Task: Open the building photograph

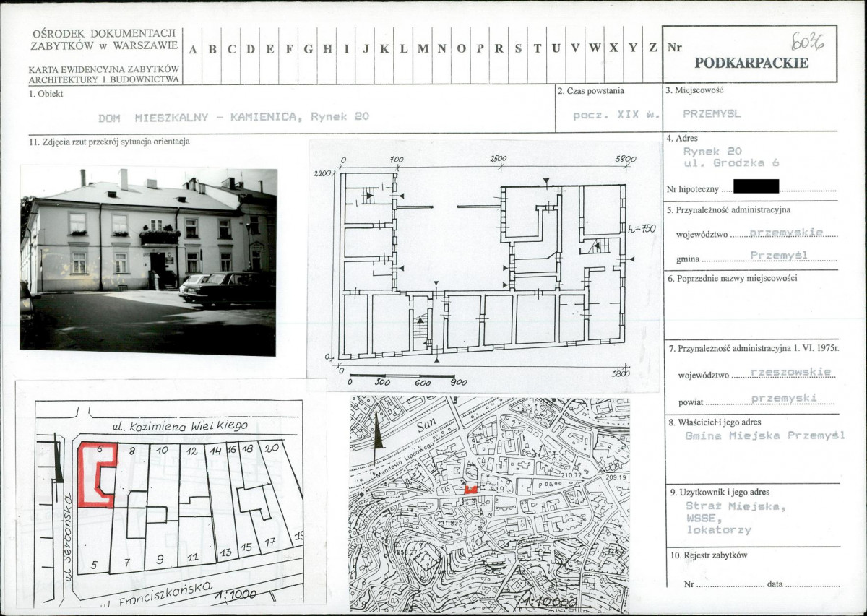Action: 149,260
